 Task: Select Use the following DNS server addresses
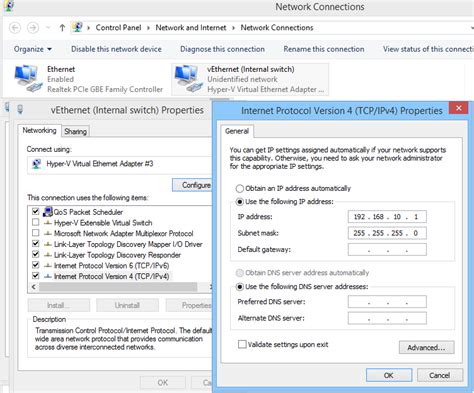[240, 287]
